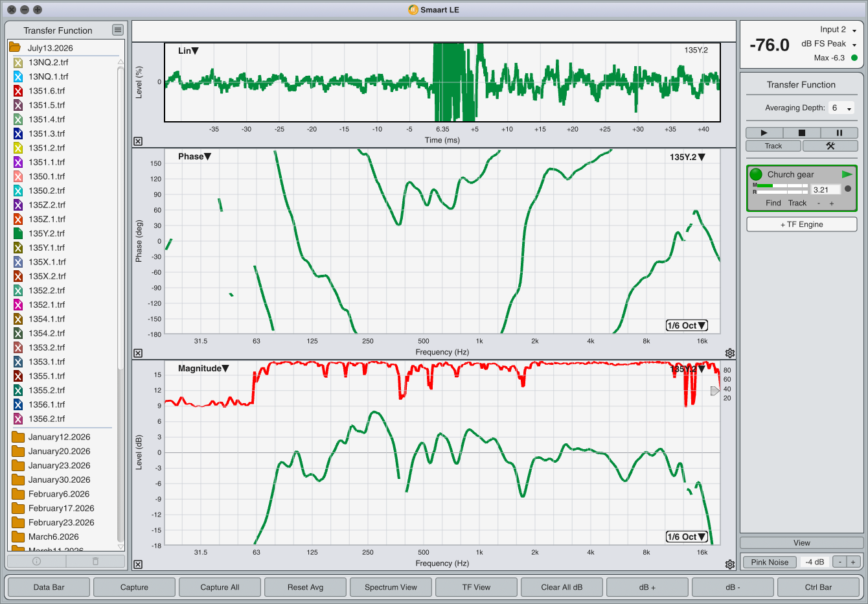This screenshot has height=604, width=868.
Task: Open the Transfer Function panel menu icon
Action: pos(117,30)
